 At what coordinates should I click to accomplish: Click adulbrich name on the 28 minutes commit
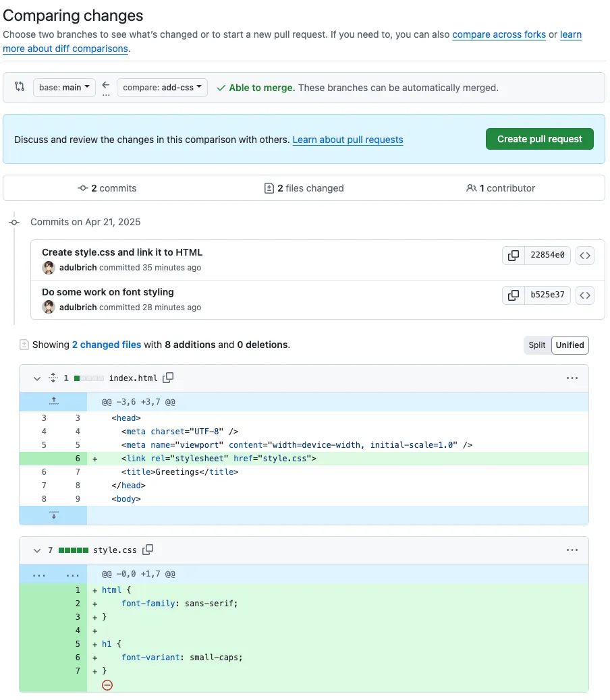(x=78, y=307)
